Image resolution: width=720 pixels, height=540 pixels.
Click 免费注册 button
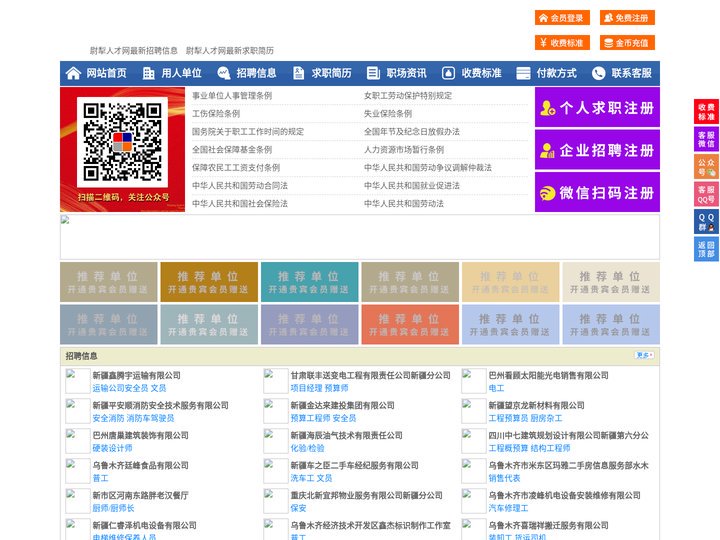627,18
